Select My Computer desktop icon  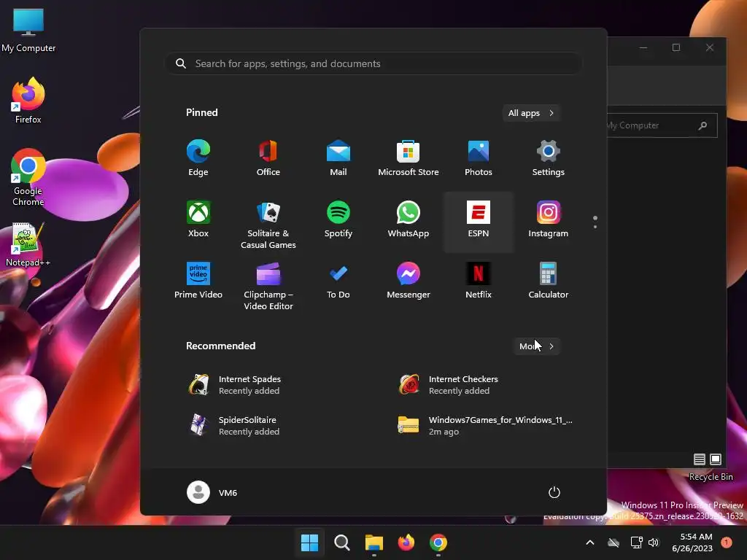click(28, 30)
